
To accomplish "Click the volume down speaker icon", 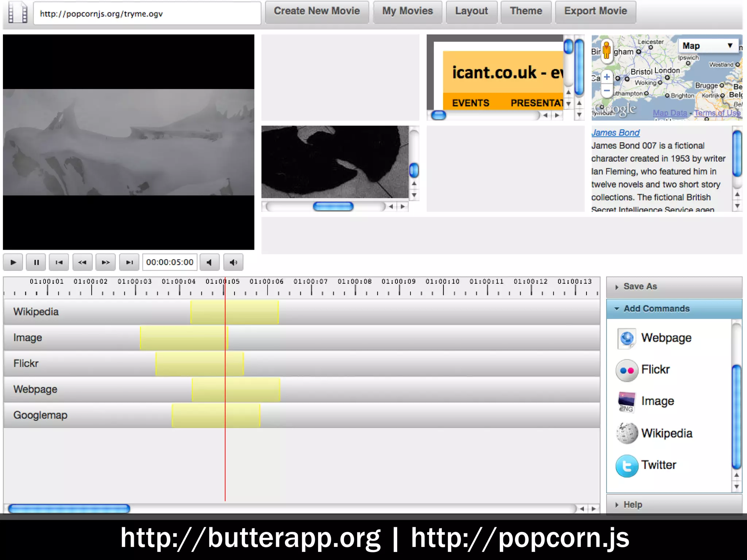I will tap(209, 262).
